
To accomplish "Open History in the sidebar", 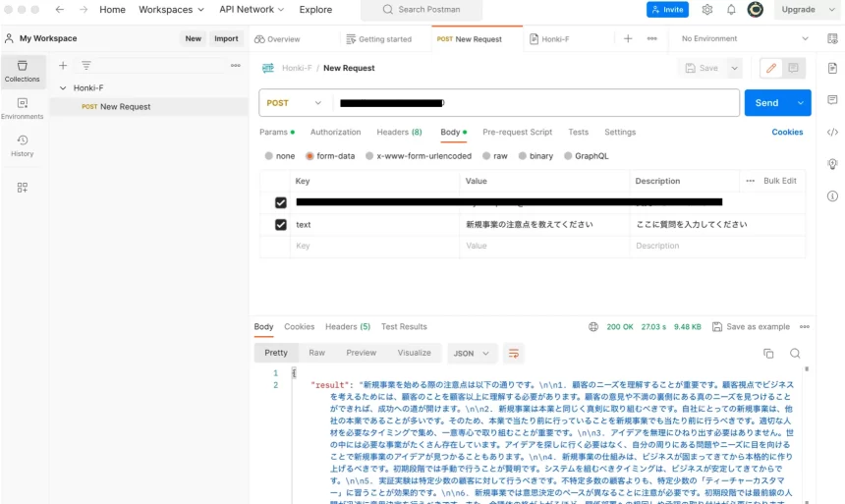I will coord(22,145).
